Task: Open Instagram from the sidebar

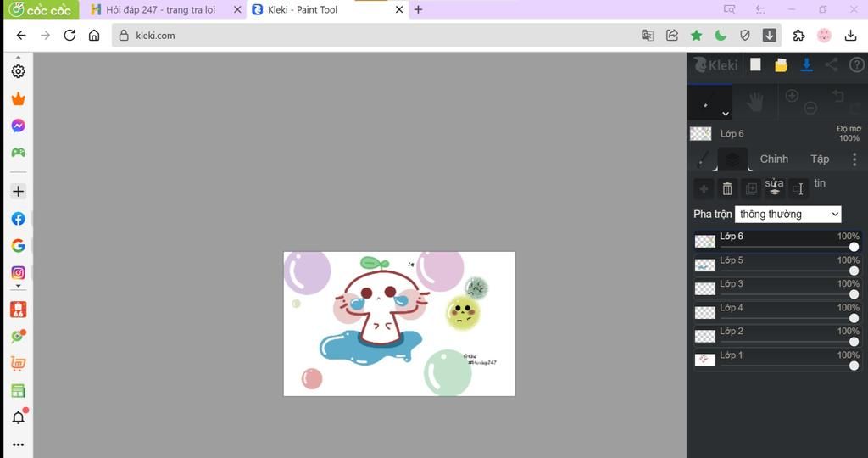Action: (x=19, y=272)
